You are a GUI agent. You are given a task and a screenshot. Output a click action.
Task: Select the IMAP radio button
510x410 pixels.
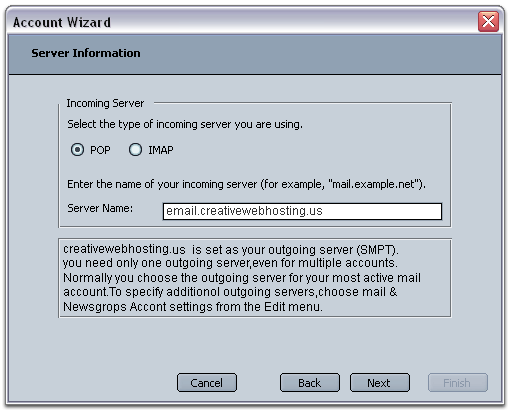pos(135,150)
